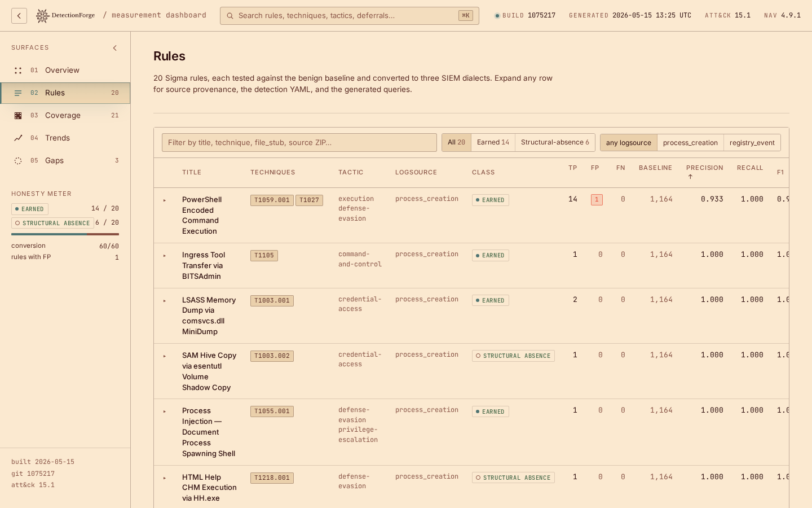
Task: Click the 0.933 precision value
Action: pyautogui.click(x=712, y=199)
